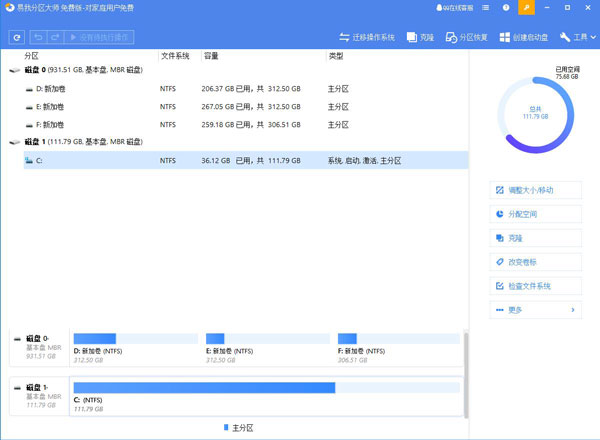Click the refresh icon in the toolbar

(x=17, y=37)
